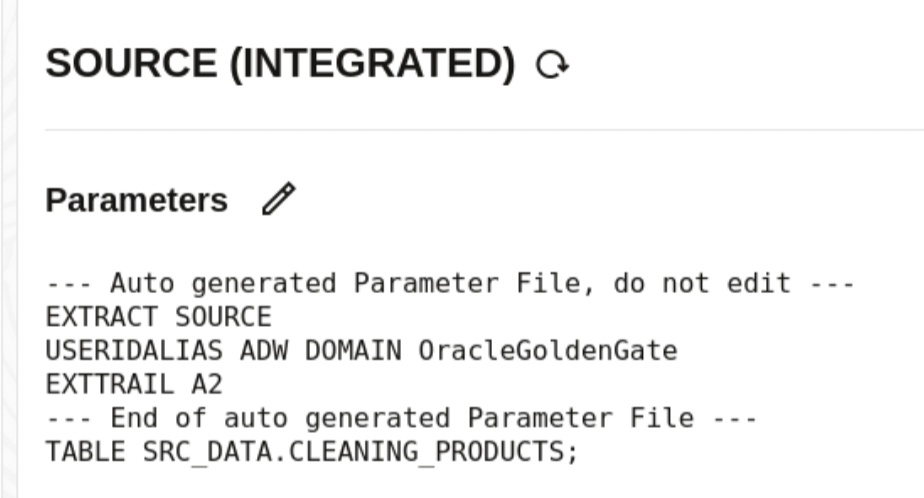Click the semicolon ending the TABLE statement

point(572,451)
